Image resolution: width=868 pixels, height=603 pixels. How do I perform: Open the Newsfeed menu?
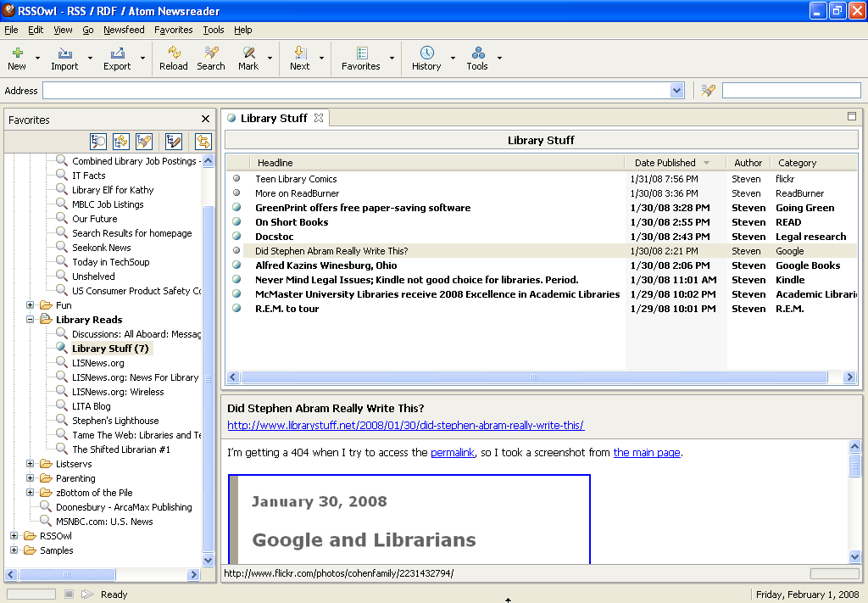click(x=124, y=30)
